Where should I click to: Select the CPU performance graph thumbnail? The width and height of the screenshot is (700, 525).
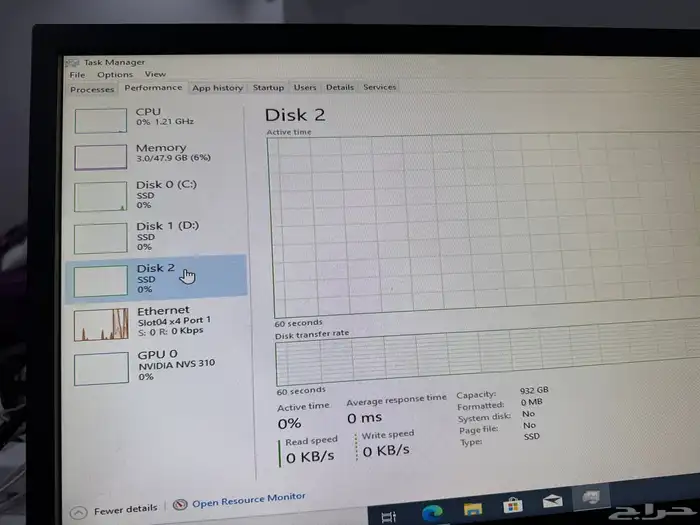click(101, 120)
